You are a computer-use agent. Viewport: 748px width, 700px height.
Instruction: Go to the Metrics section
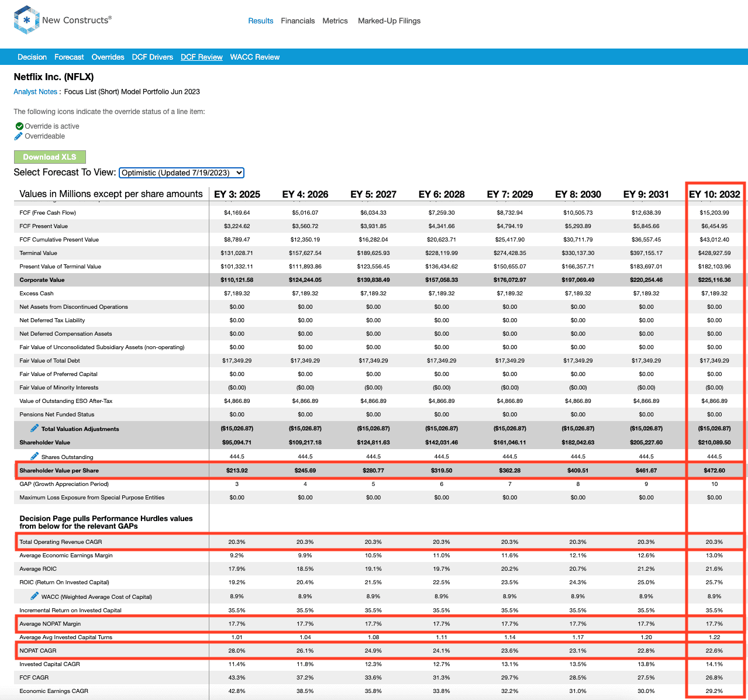pos(335,21)
